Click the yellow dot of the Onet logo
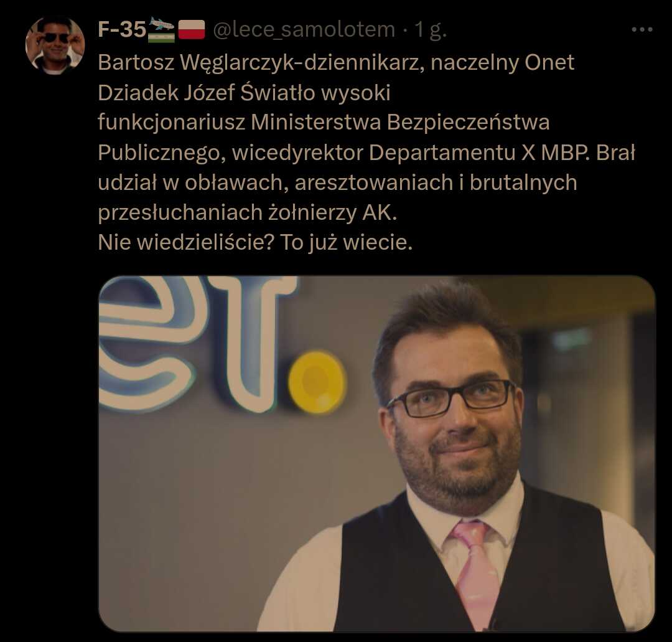Image resolution: width=672 pixels, height=642 pixels. click(316, 382)
